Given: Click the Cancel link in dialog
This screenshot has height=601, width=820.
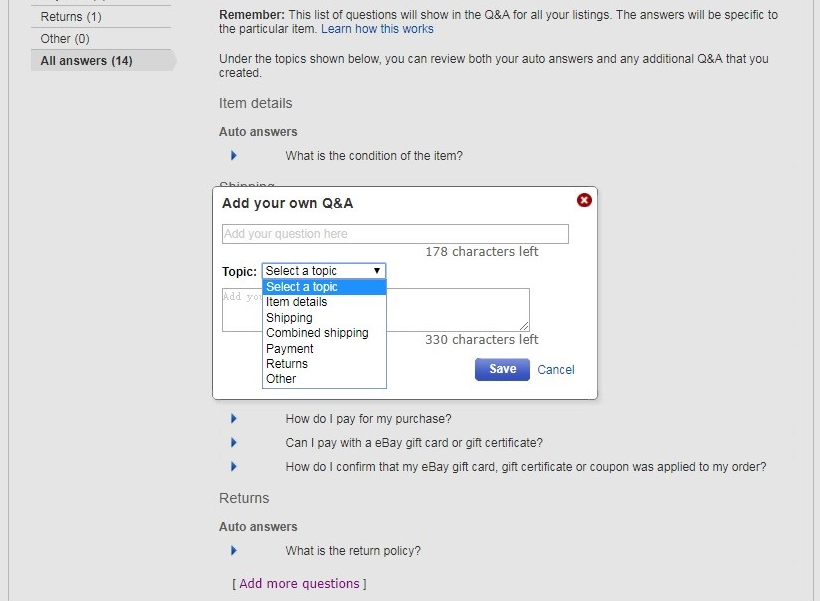Looking at the screenshot, I should [x=556, y=370].
